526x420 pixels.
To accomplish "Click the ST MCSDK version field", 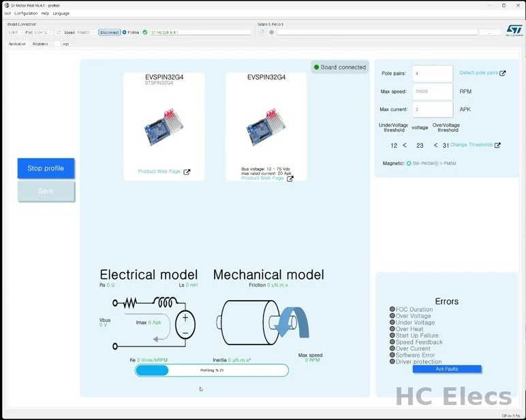I will (x=200, y=33).
